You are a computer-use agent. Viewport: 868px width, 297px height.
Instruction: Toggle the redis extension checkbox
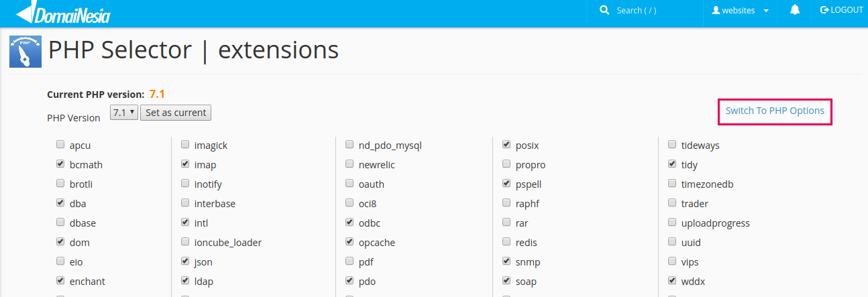coord(506,242)
